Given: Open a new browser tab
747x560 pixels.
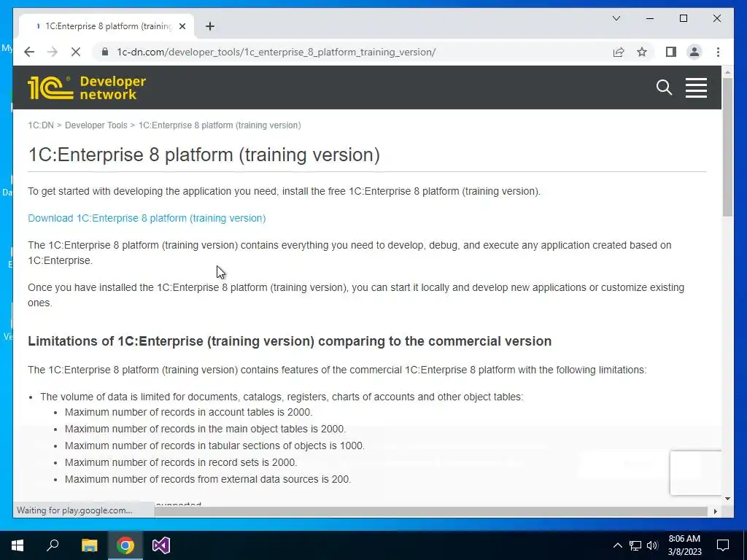Looking at the screenshot, I should coord(209,26).
